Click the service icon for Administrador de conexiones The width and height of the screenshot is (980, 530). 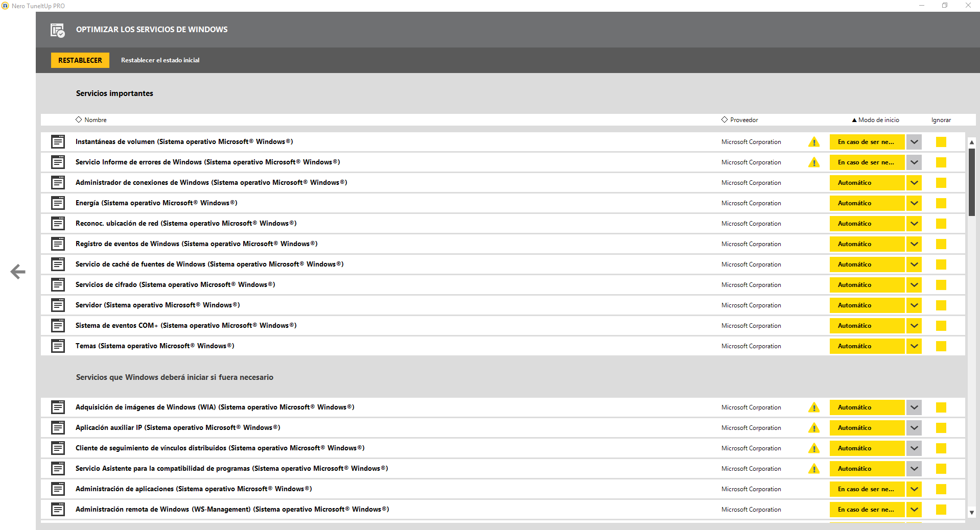tap(58, 183)
